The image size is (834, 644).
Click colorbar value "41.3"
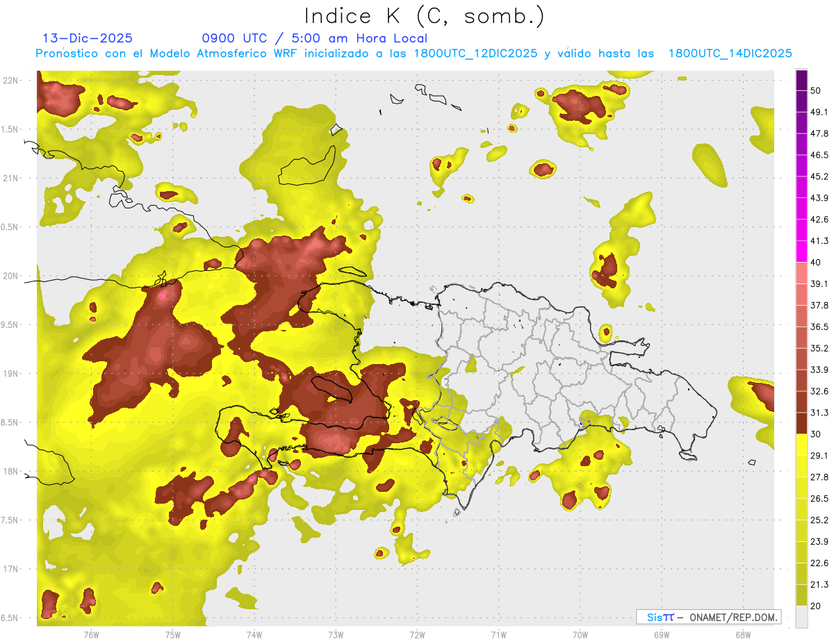pos(819,241)
